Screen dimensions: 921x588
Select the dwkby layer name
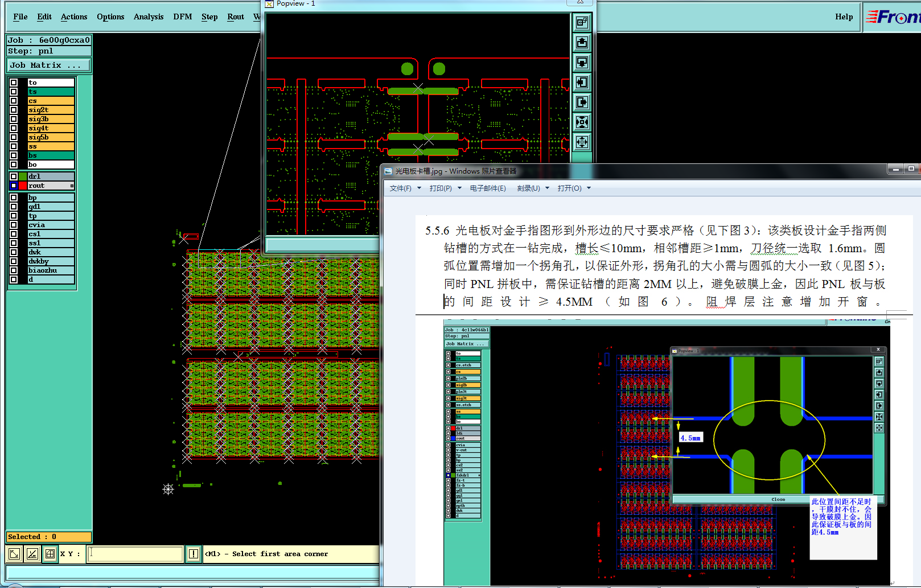point(51,261)
